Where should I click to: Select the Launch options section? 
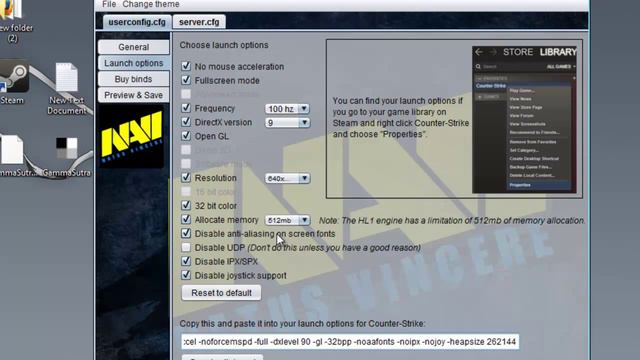pos(133,63)
